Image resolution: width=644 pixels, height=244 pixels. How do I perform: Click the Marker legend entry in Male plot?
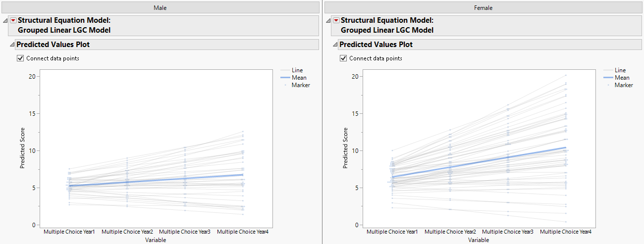[x=301, y=85]
